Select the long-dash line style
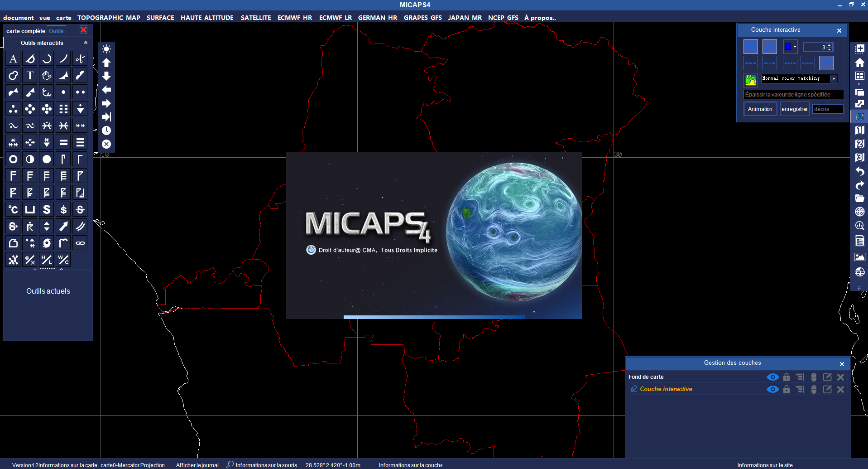Screen dimensions: 868x469 click(x=750, y=63)
